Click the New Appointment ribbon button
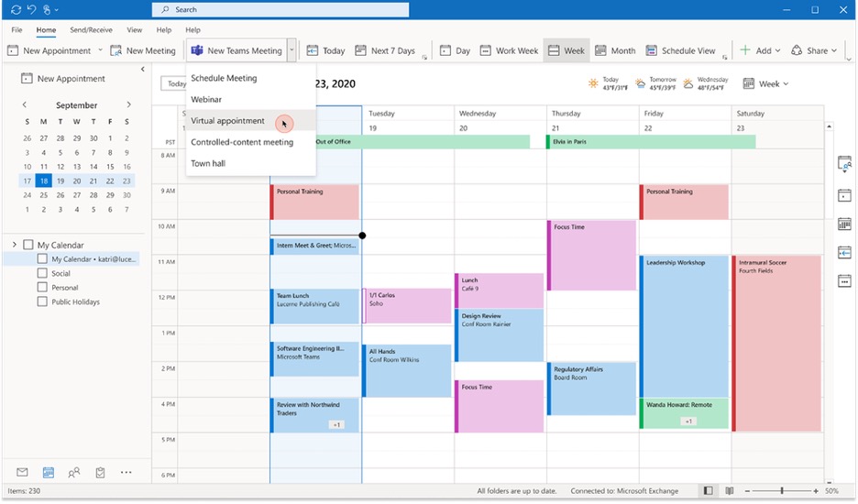Image resolution: width=858 pixels, height=504 pixels. (x=49, y=50)
